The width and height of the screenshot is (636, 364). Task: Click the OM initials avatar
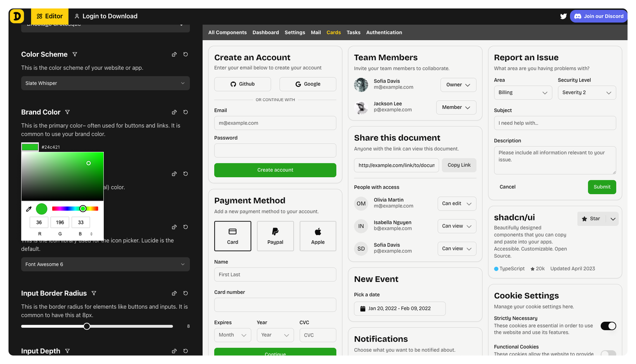[361, 204]
